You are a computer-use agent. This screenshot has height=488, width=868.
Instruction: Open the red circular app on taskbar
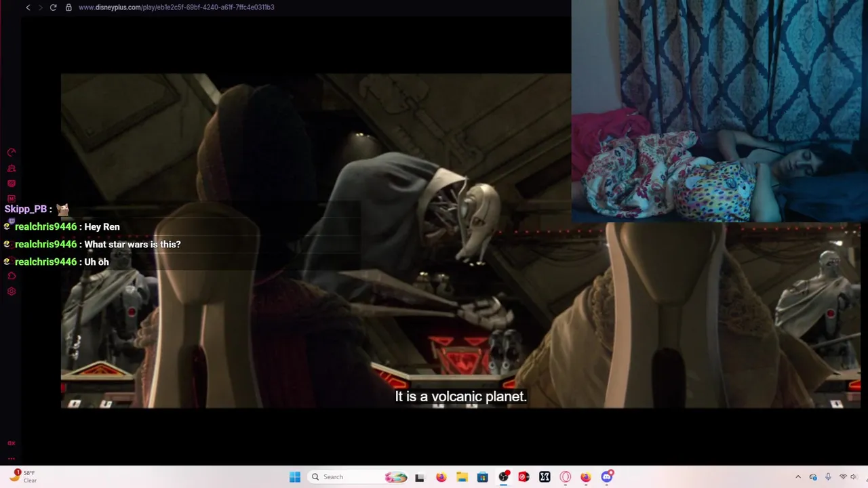(x=524, y=477)
